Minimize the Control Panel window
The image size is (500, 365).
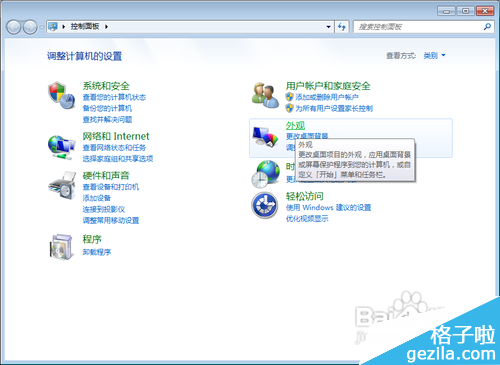[x=446, y=11]
